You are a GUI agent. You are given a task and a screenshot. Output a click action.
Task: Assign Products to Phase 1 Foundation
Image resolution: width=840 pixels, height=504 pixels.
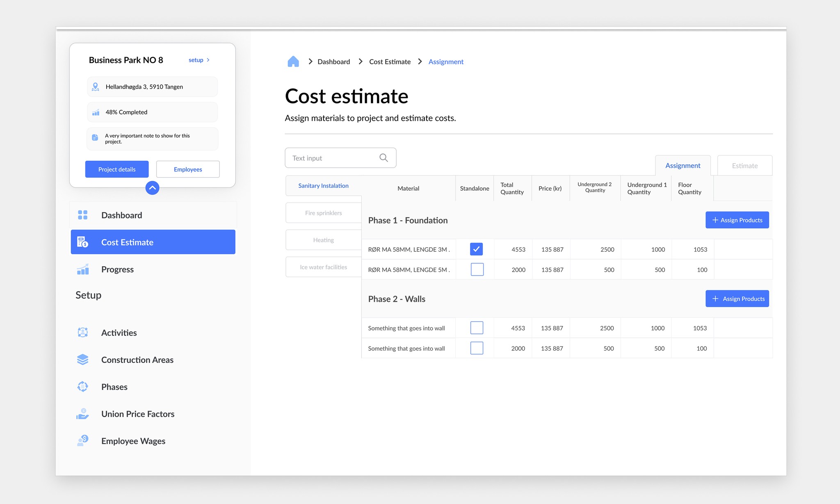[737, 220]
